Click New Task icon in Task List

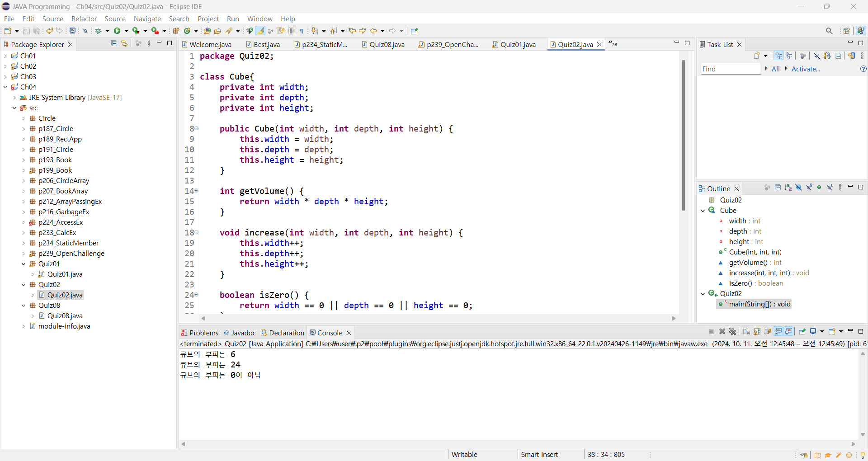(757, 56)
